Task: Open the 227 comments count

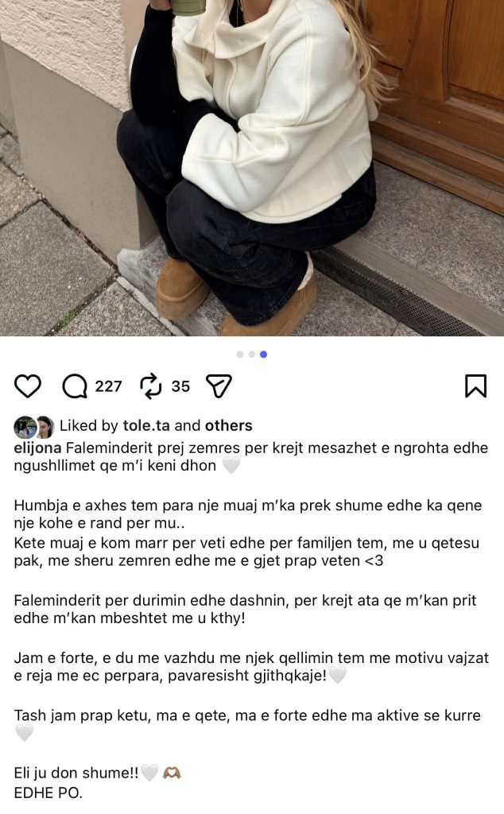Action: [108, 386]
